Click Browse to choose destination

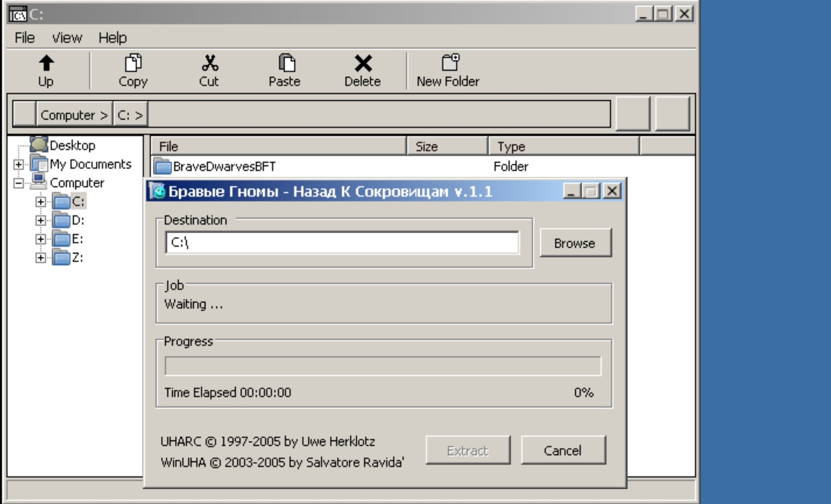575,243
